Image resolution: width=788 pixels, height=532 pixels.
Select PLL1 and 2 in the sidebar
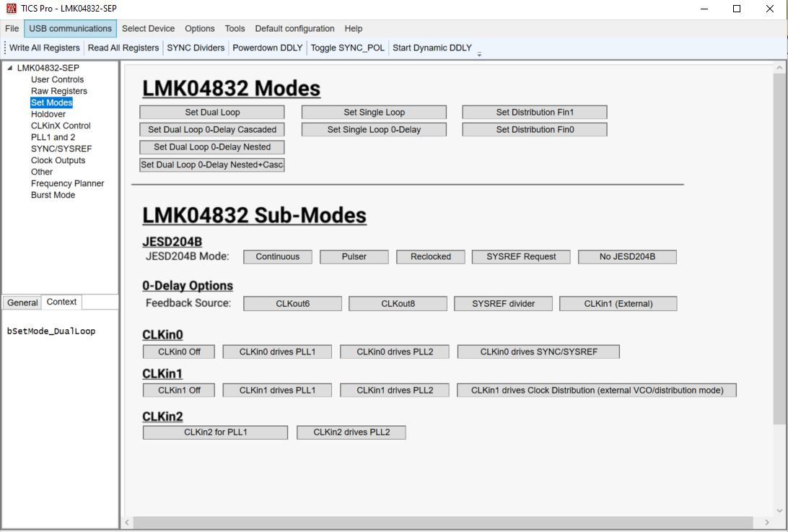(x=53, y=137)
